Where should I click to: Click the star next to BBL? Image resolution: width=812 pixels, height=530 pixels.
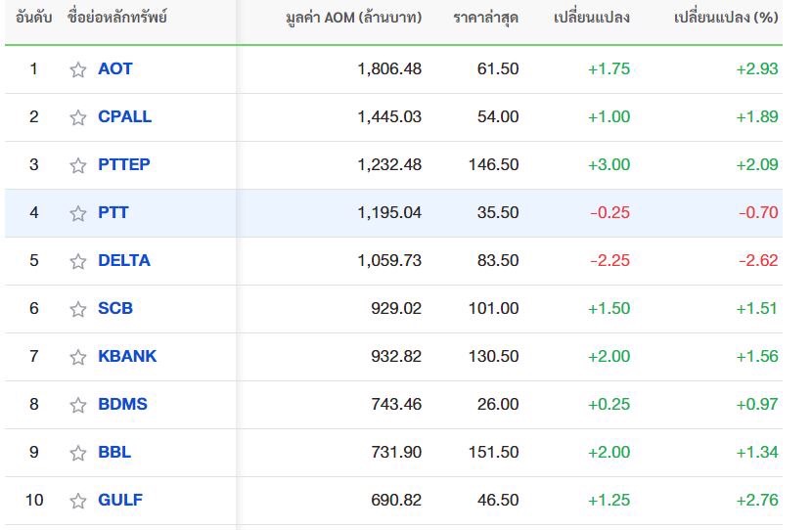pyautogui.click(x=77, y=453)
